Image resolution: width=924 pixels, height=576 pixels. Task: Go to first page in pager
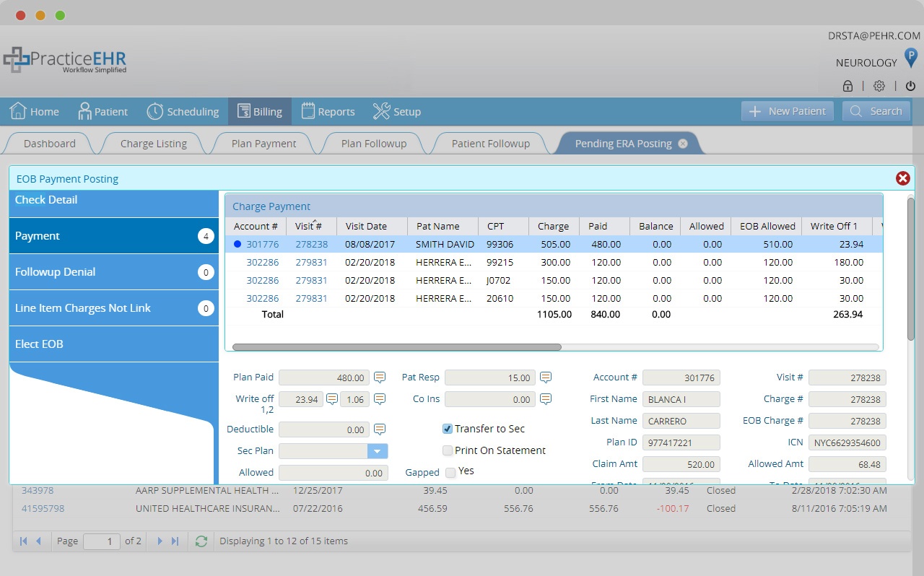24,541
